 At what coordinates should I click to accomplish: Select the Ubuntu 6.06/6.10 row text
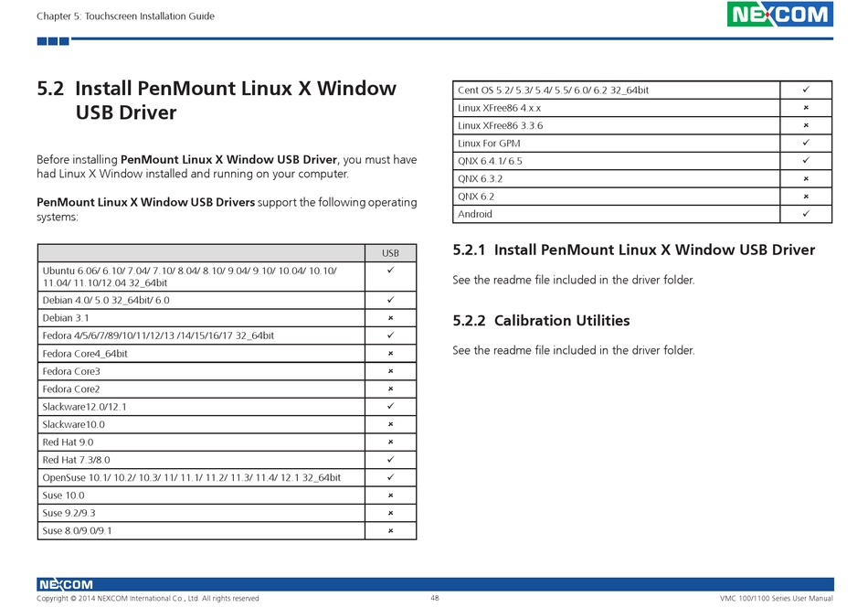(x=189, y=276)
